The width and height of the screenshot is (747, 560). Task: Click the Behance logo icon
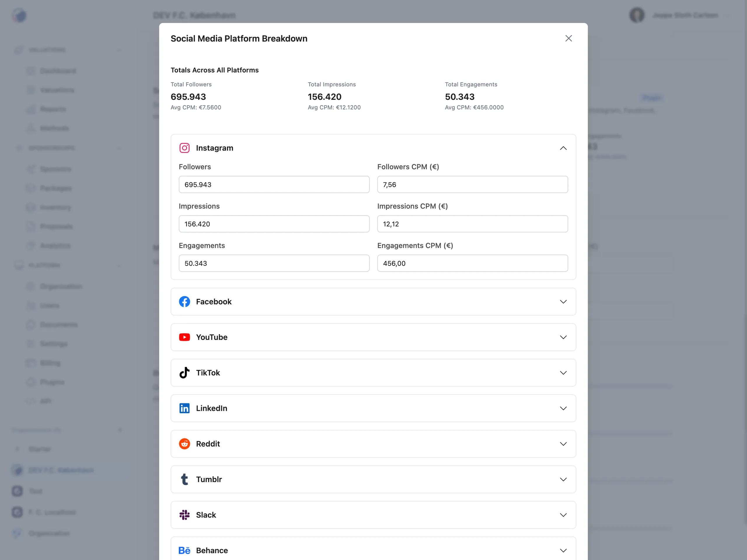(184, 550)
